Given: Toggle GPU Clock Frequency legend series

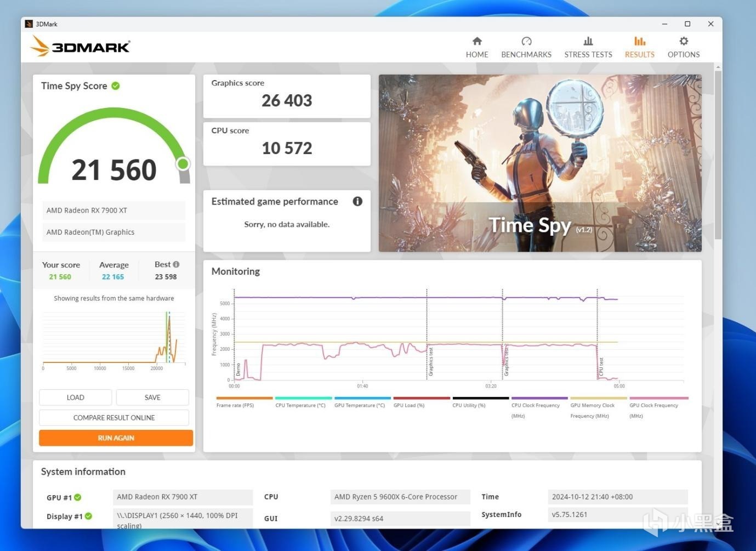Looking at the screenshot, I should pos(658,408).
